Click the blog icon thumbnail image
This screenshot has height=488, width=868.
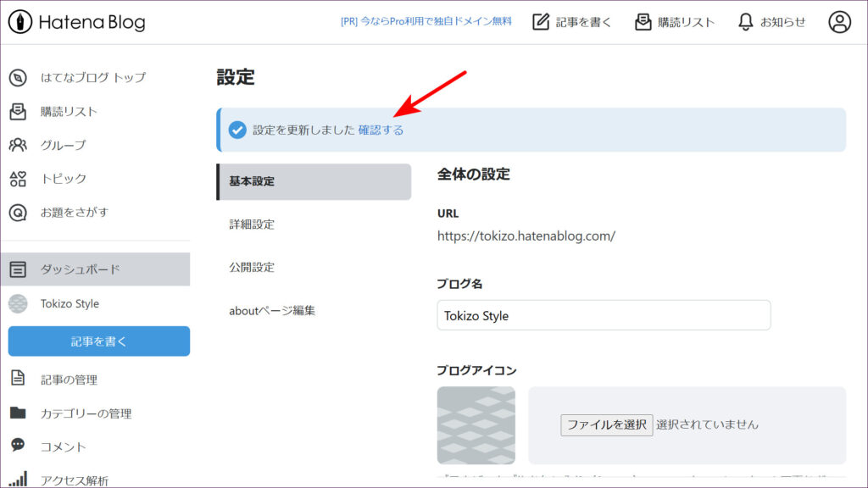click(x=476, y=425)
